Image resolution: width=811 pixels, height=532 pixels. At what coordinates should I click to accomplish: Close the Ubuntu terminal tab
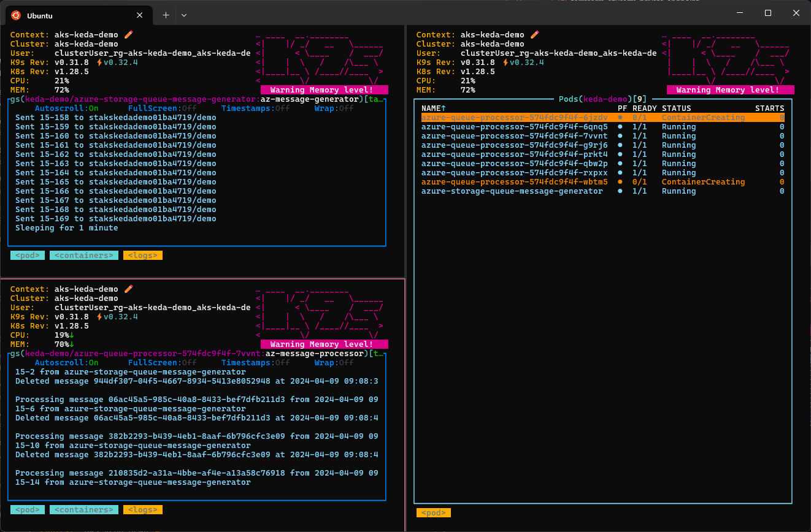pos(140,15)
